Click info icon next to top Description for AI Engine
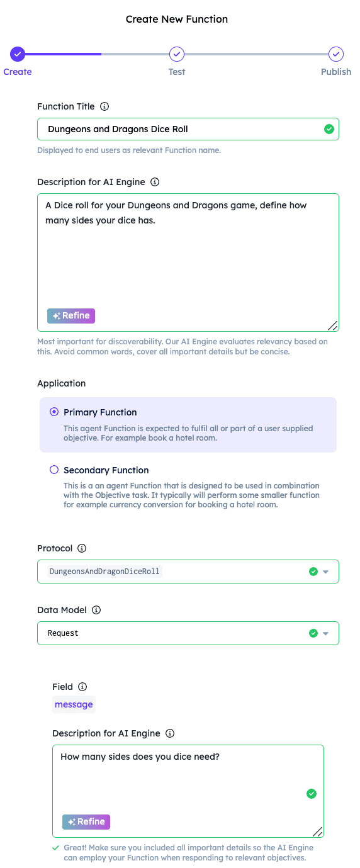This screenshot has height=868, width=360. tap(155, 182)
